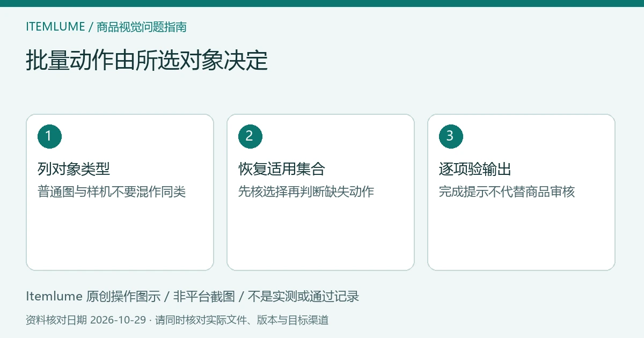Click the 资料核对日期 2026-10-29 footer note
This screenshot has height=338, width=644.
coord(177,320)
